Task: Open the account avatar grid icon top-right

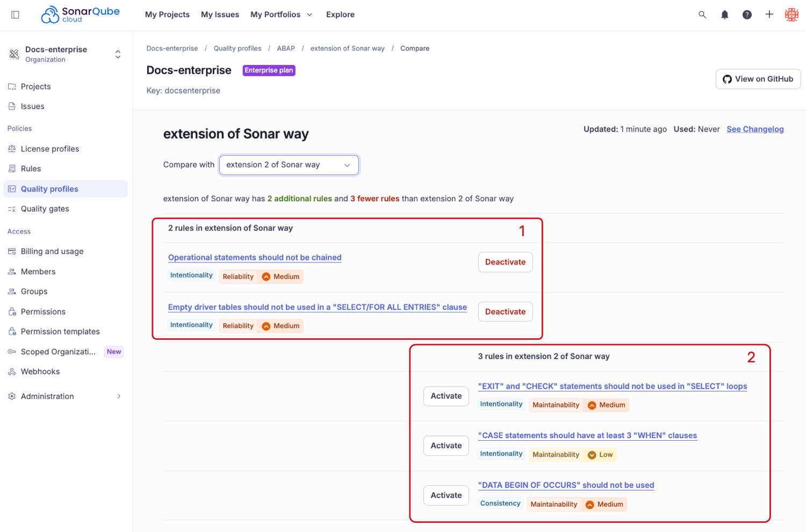Action: 791,14
